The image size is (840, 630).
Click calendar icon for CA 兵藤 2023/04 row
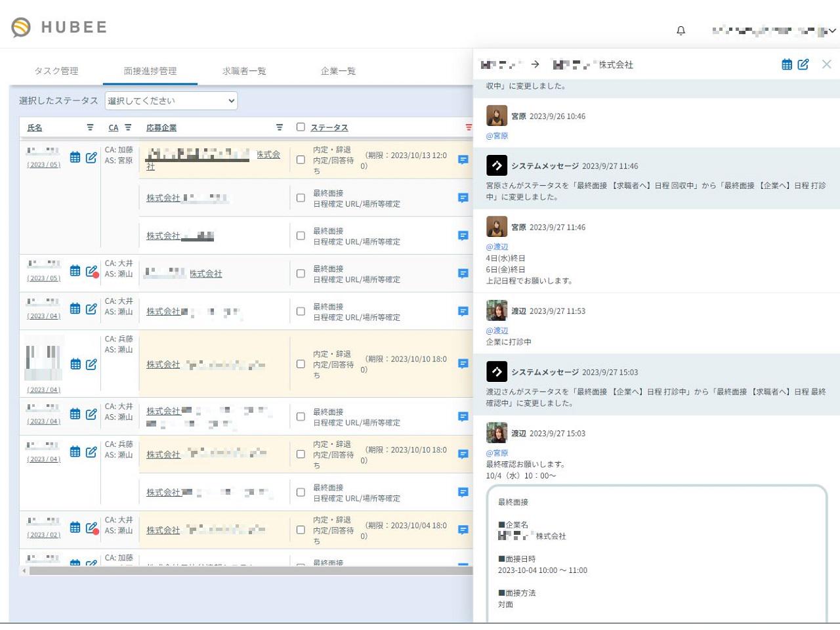click(75, 364)
